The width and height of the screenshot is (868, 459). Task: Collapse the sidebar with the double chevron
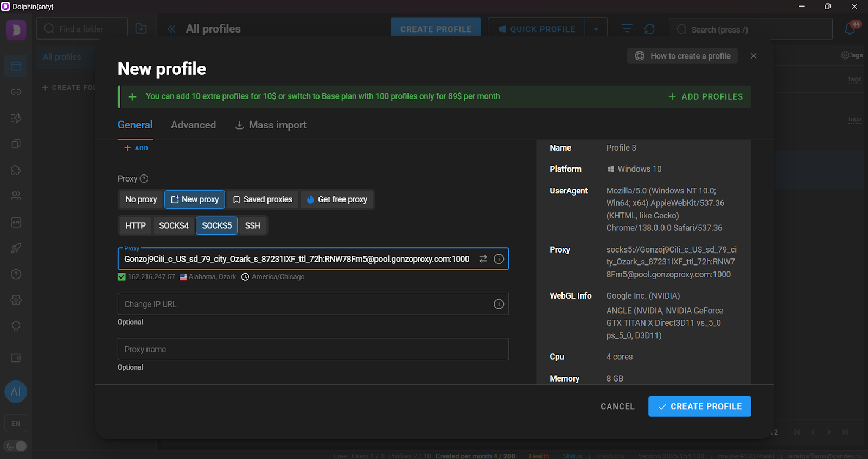tap(171, 29)
